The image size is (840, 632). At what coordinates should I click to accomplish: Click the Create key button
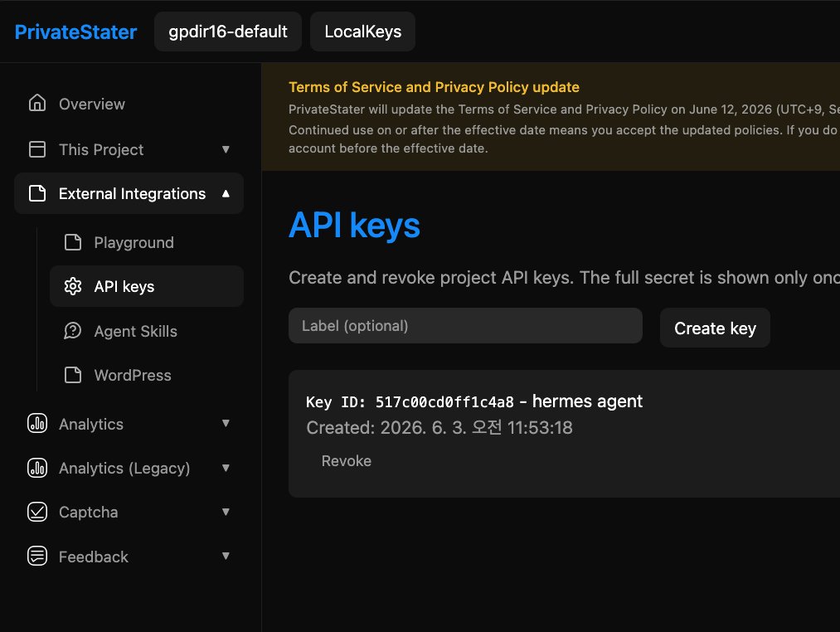(x=715, y=328)
